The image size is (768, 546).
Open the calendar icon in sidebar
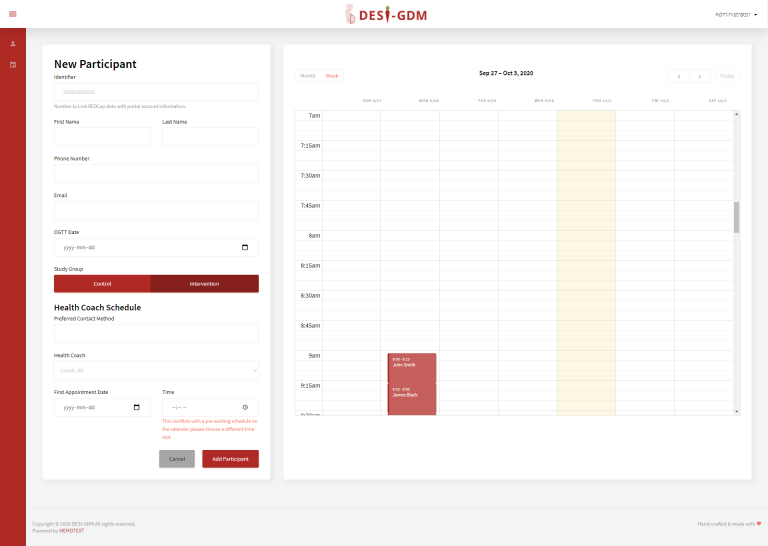[x=13, y=65]
